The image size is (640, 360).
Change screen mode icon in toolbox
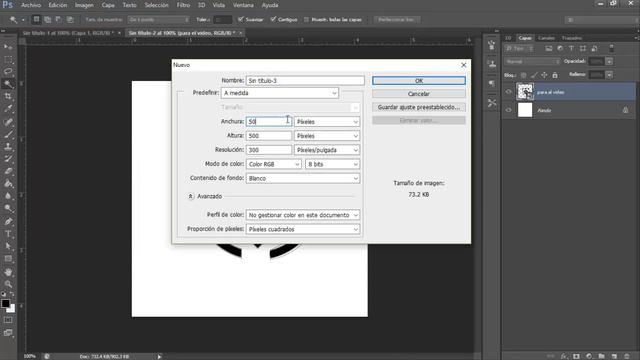click(x=8, y=333)
